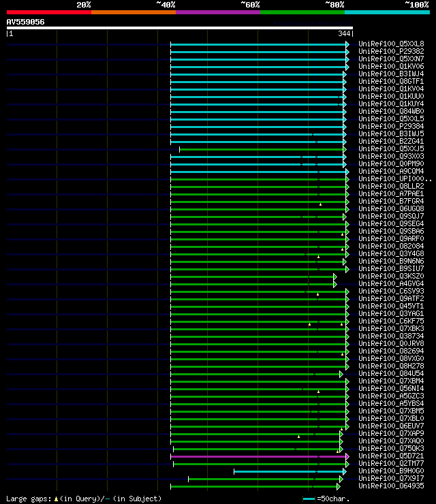This screenshot has height=504, width=436.
Task: Select label UniRef100_Q3YAG1
Action: [391, 314]
